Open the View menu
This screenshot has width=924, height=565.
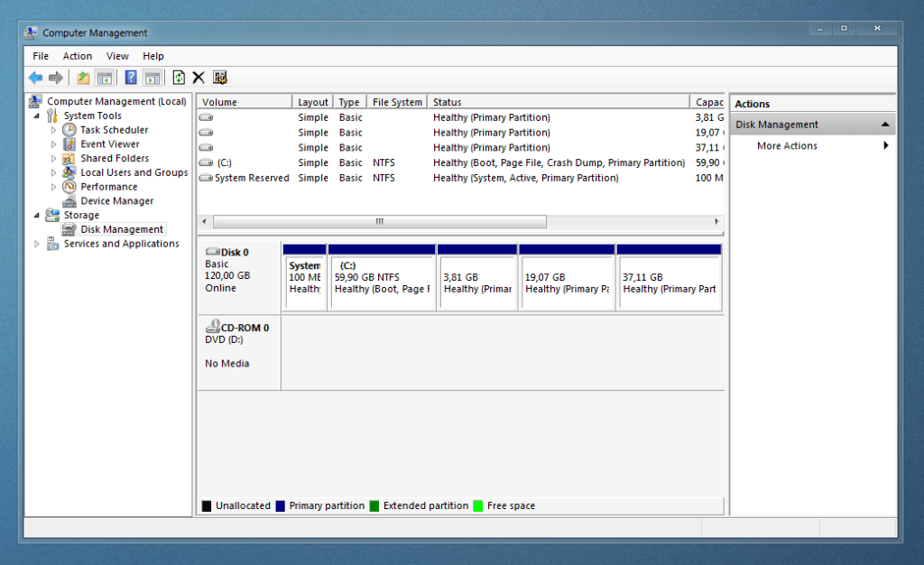(117, 56)
